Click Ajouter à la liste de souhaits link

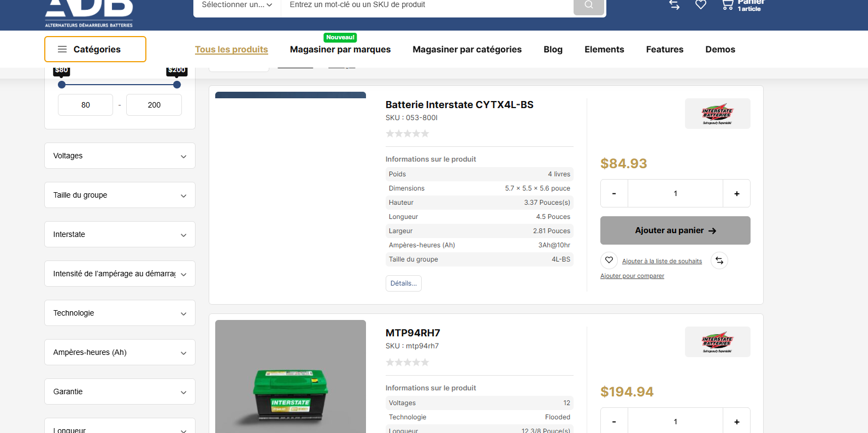coord(662,261)
